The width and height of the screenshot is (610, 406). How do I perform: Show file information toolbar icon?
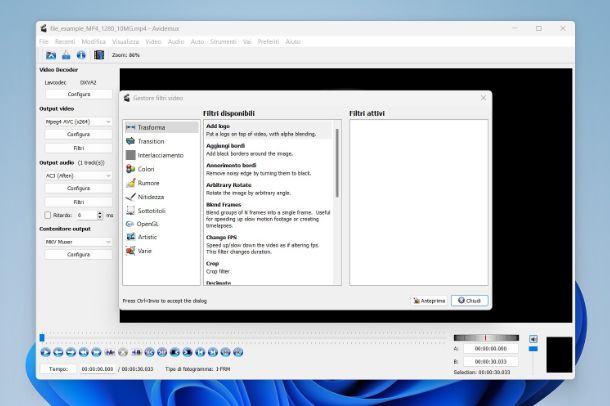[x=81, y=55]
